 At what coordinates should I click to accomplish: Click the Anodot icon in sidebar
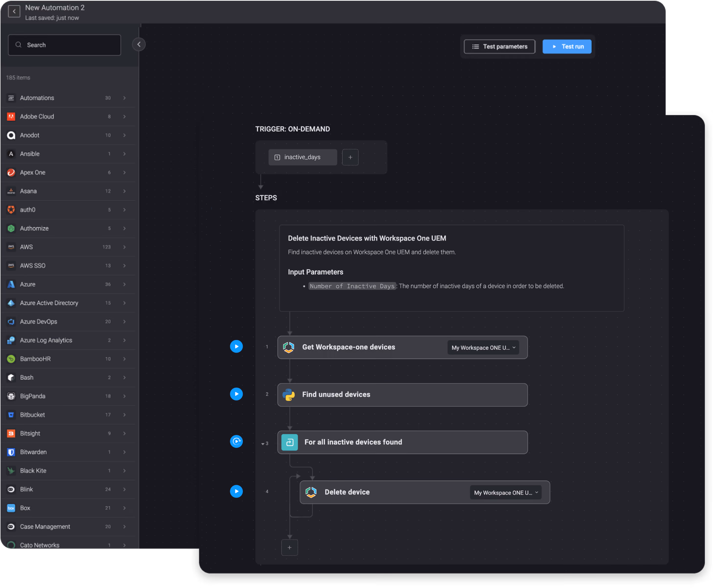11,135
